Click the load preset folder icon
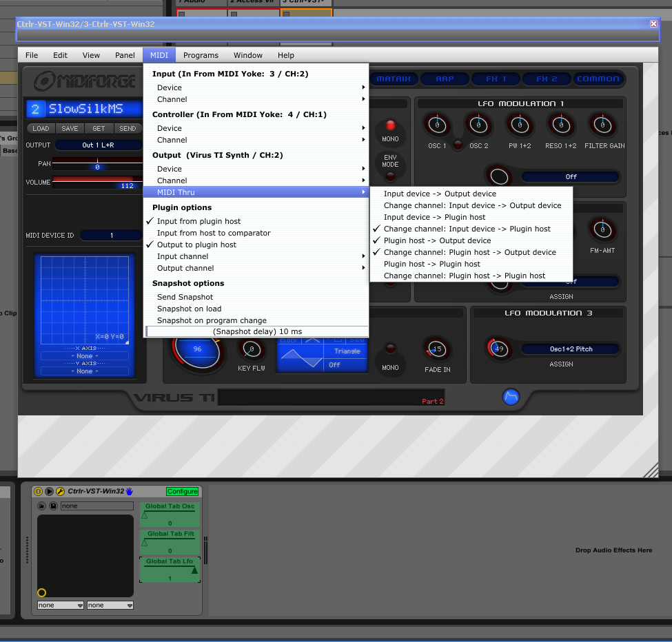The height and width of the screenshot is (642, 672). 41,506
